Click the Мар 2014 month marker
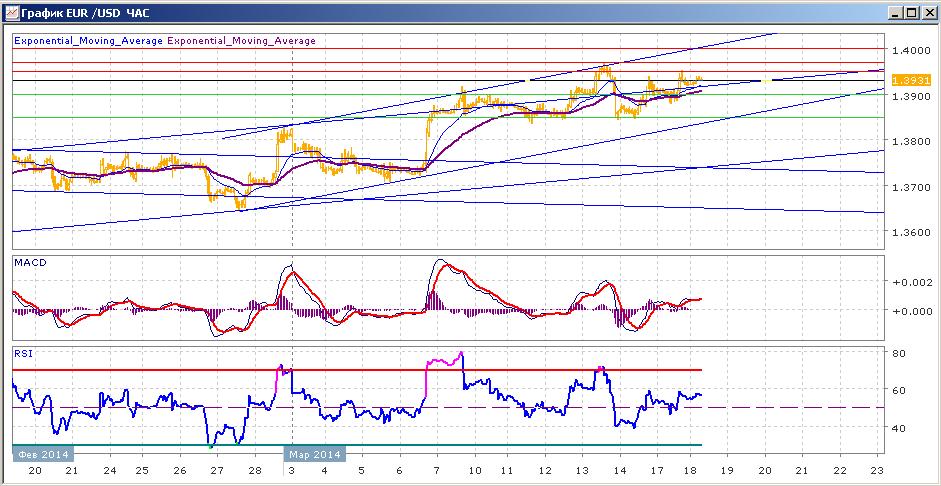941x486 pixels. [x=314, y=454]
